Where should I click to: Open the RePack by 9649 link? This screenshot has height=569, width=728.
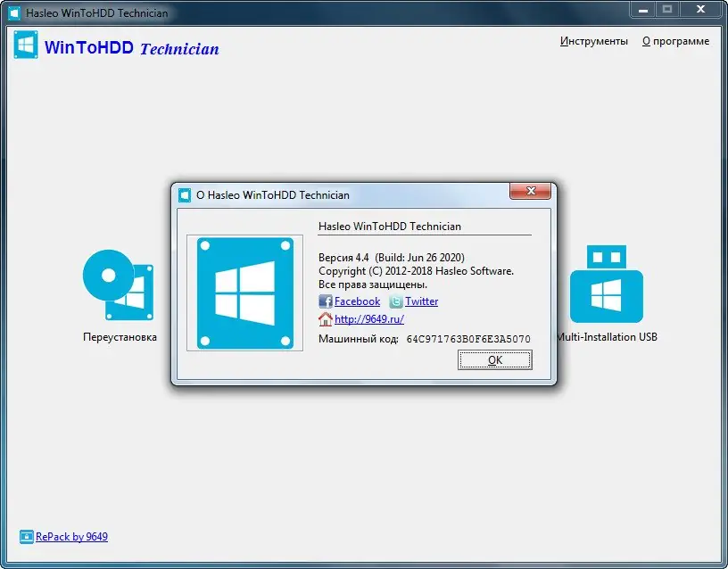pyautogui.click(x=71, y=537)
